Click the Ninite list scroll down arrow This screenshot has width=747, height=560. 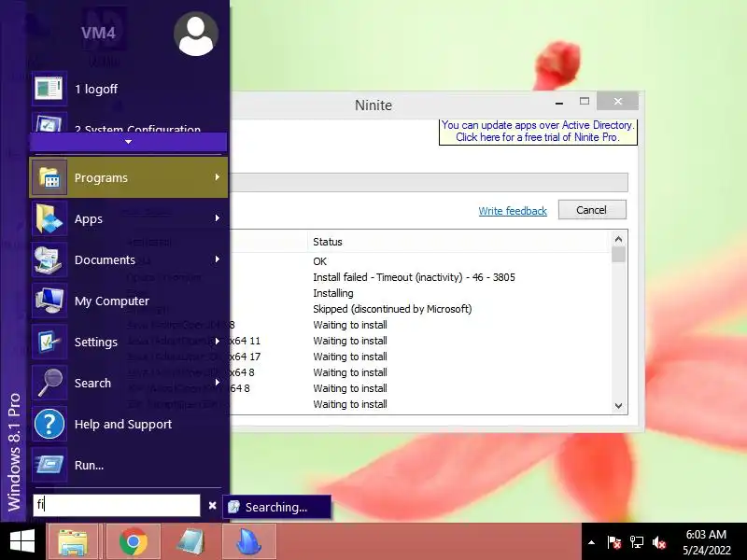click(x=618, y=406)
